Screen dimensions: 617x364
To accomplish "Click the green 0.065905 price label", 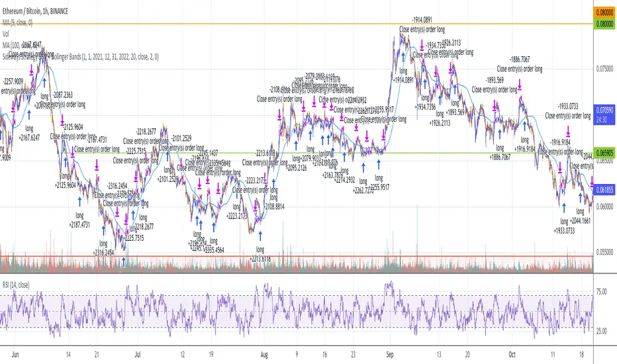I will point(604,153).
